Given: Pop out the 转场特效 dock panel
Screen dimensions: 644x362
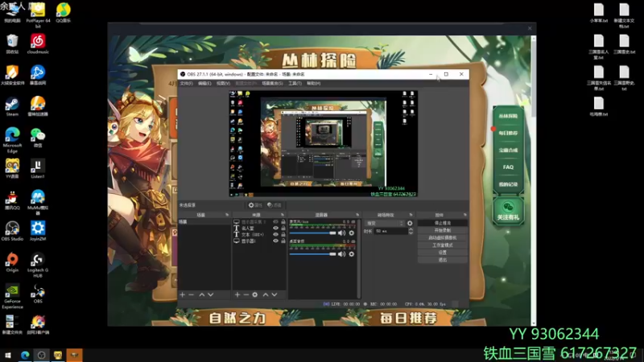Looking at the screenshot, I should pos(411,215).
